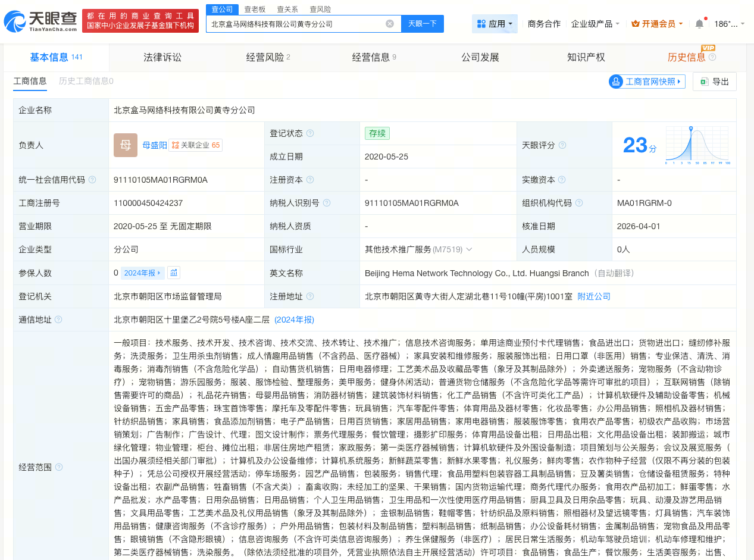The width and height of the screenshot is (754, 560).
Task: Open the TianYanCha logo home link
Action: coord(40,22)
